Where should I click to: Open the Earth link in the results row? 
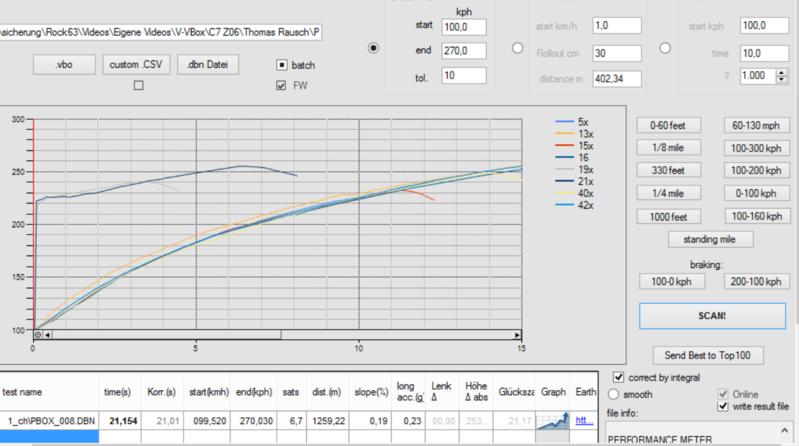tap(584, 421)
